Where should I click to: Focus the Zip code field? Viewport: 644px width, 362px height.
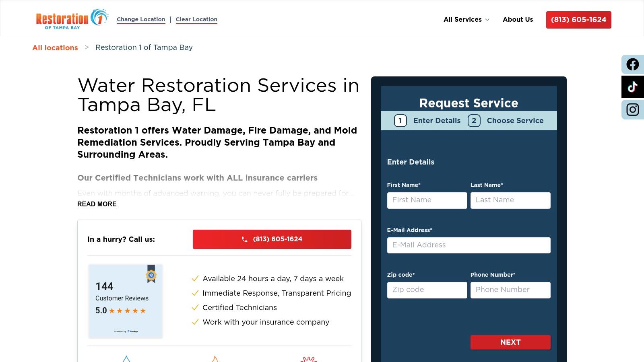coord(427,290)
